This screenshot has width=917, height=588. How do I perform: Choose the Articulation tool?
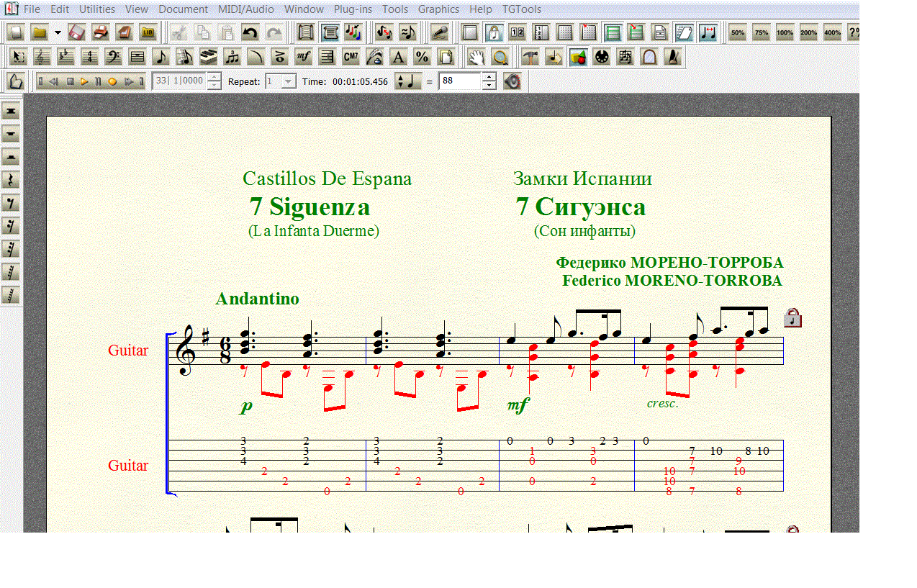click(x=280, y=57)
